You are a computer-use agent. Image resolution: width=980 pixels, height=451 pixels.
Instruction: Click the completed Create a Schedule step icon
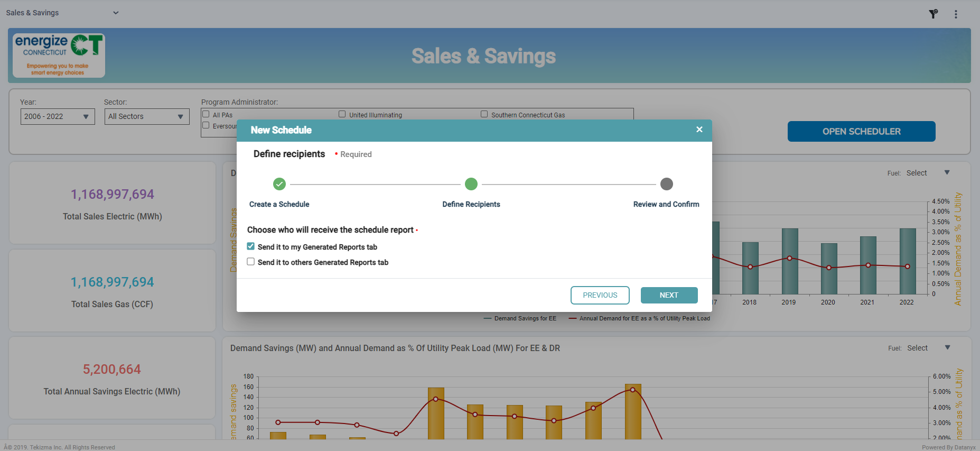coord(279,184)
